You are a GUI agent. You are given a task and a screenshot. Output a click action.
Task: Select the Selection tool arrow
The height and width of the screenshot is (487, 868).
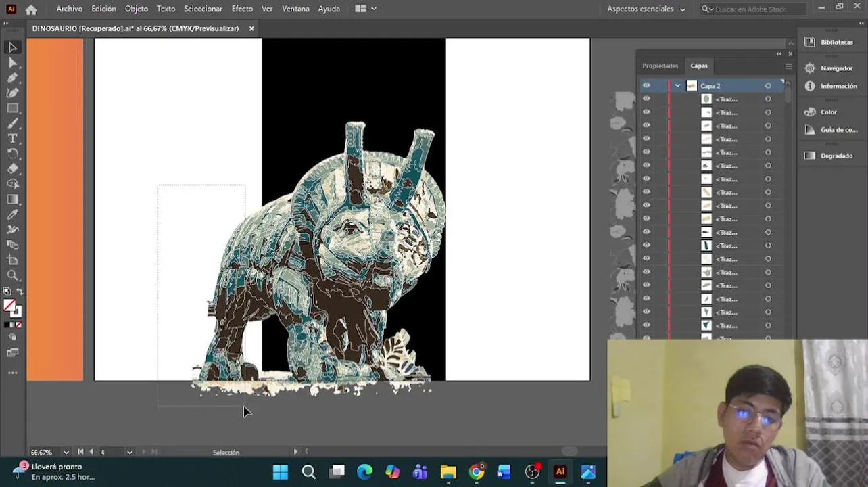(x=12, y=47)
